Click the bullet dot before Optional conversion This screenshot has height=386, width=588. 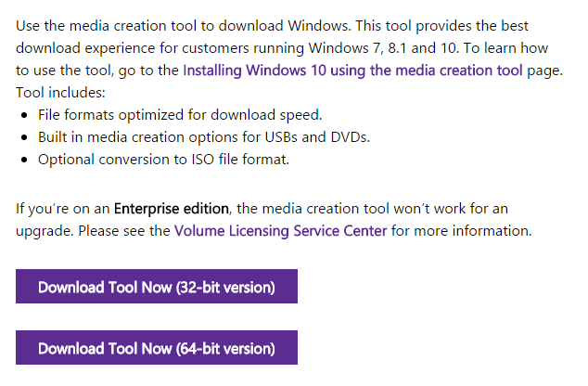[24, 161]
